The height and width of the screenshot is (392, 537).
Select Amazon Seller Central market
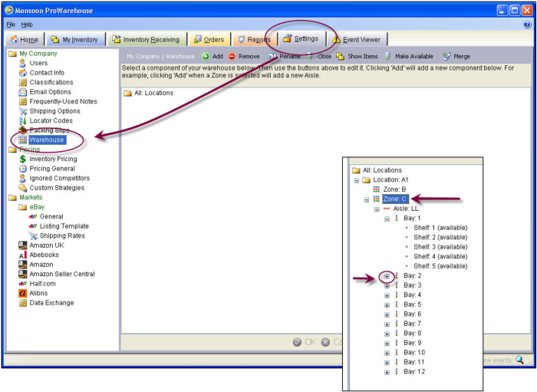(x=61, y=274)
